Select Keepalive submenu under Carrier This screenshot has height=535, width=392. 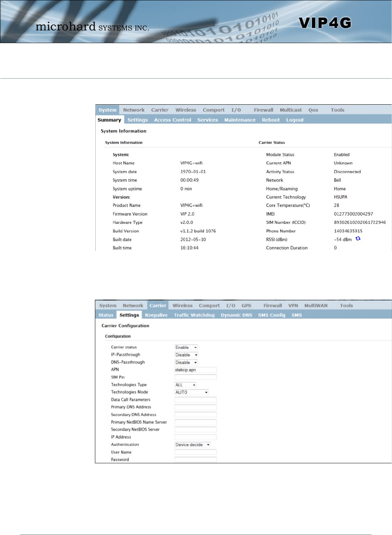pos(156,315)
